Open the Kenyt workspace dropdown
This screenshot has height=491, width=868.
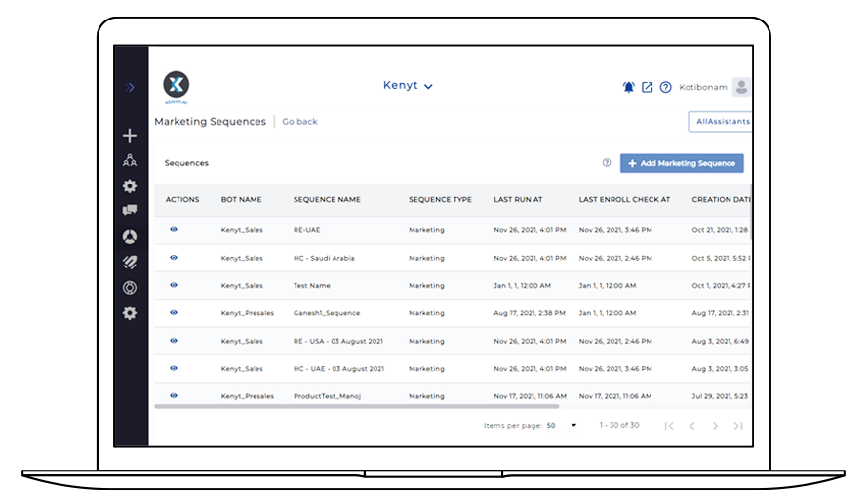(x=408, y=86)
